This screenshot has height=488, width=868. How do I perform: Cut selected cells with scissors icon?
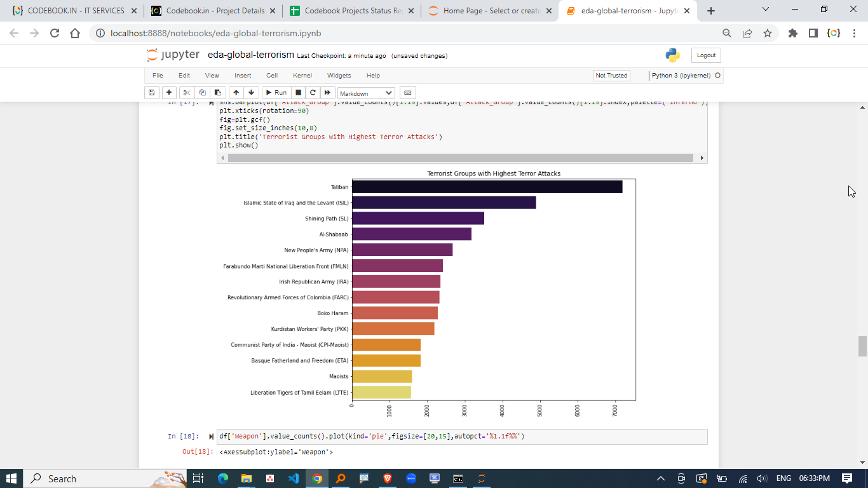[x=187, y=93]
